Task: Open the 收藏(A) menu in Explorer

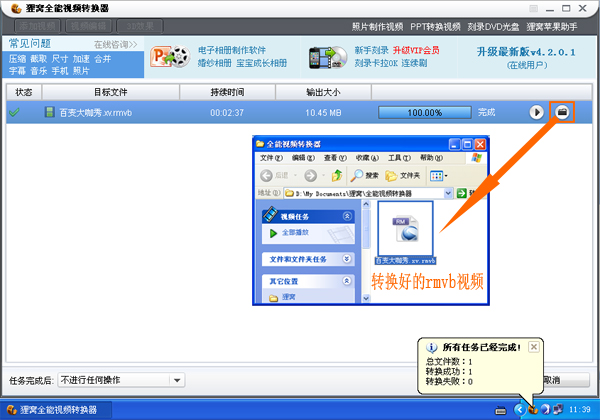Action: pyautogui.click(x=367, y=158)
